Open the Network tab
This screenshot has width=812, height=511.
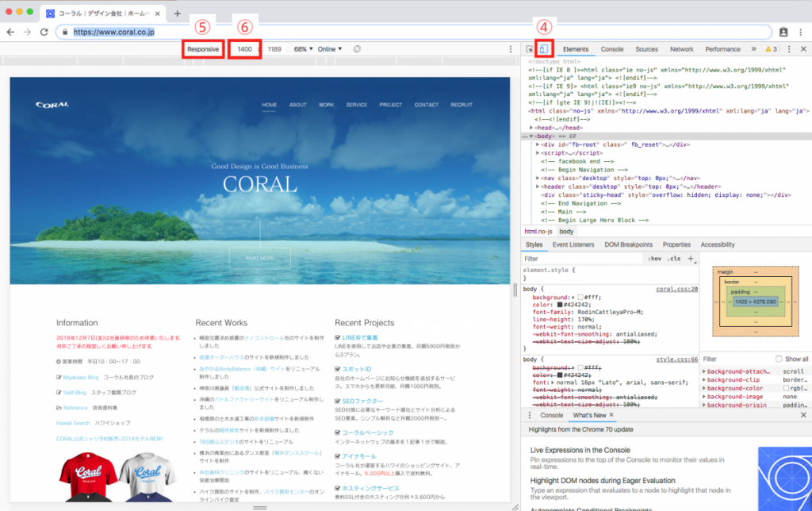click(x=681, y=49)
